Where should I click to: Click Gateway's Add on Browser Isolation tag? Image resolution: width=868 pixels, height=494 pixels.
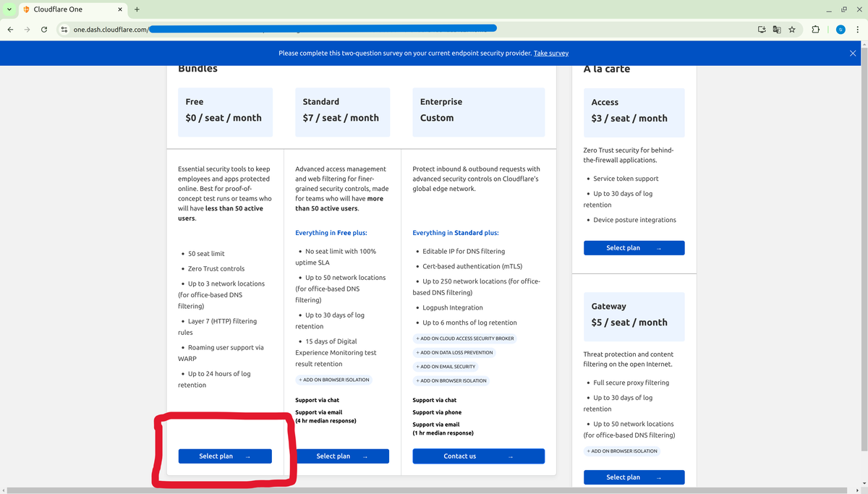click(622, 451)
